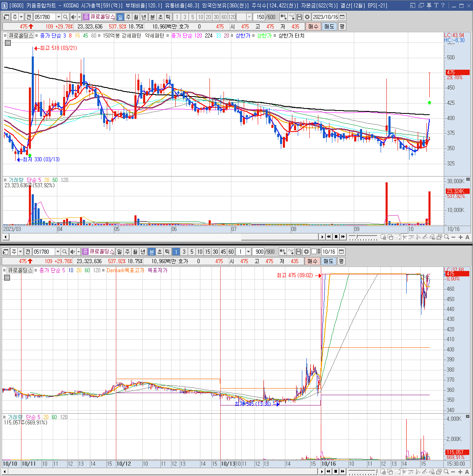Open settings gear in lower chart toolbar
The width and height of the screenshot is (473, 476).
pos(306,252)
